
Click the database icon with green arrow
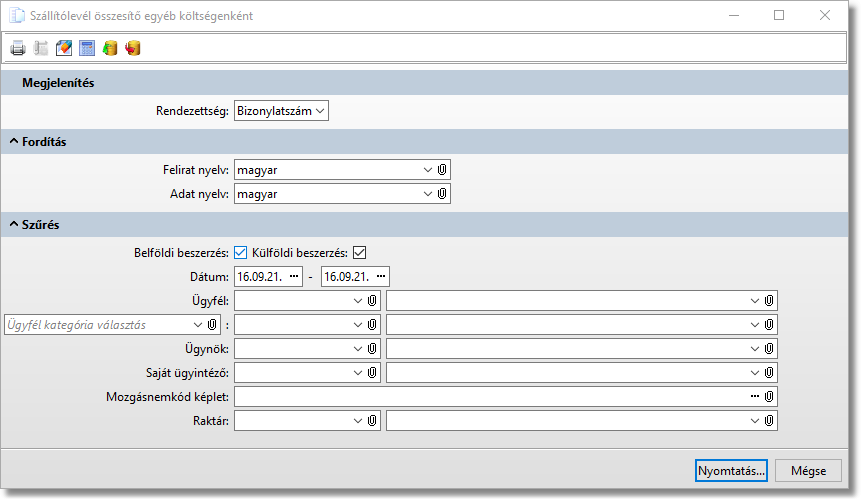coord(110,48)
